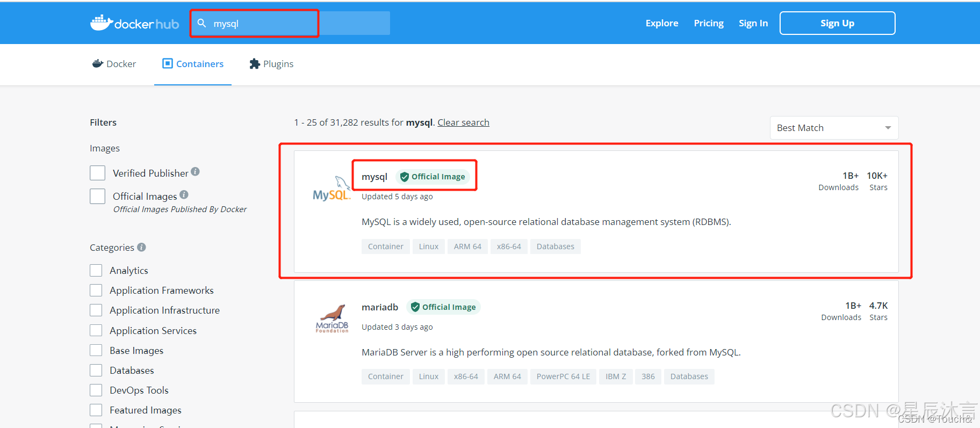Screen dimensions: 980x428
Task: Click the mysql x86-64 tag
Action: [509, 246]
